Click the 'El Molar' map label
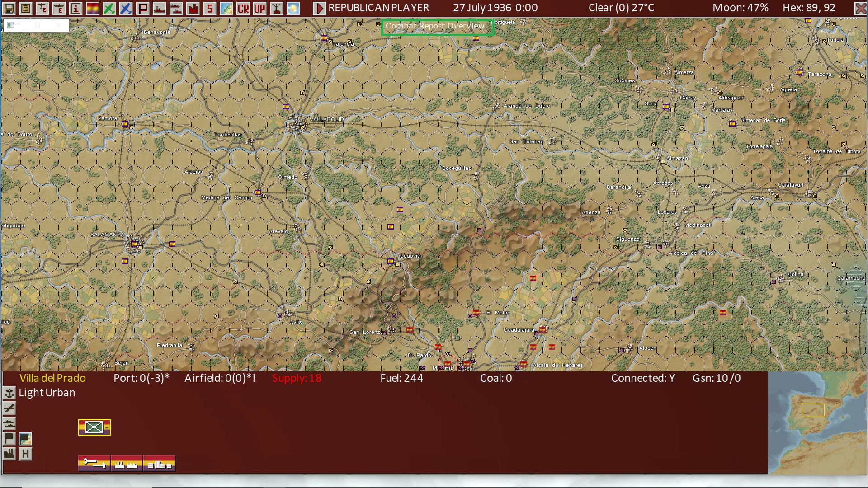The height and width of the screenshot is (488, 868). [x=498, y=313]
